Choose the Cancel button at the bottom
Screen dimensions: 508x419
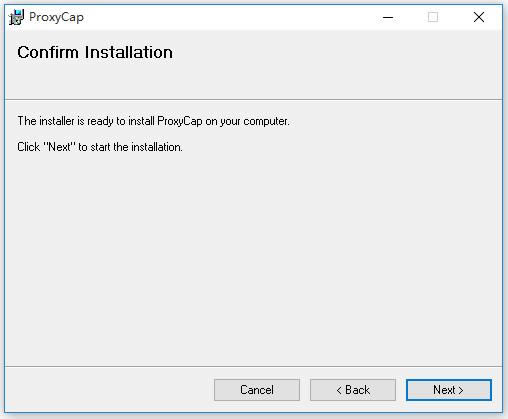pos(257,390)
